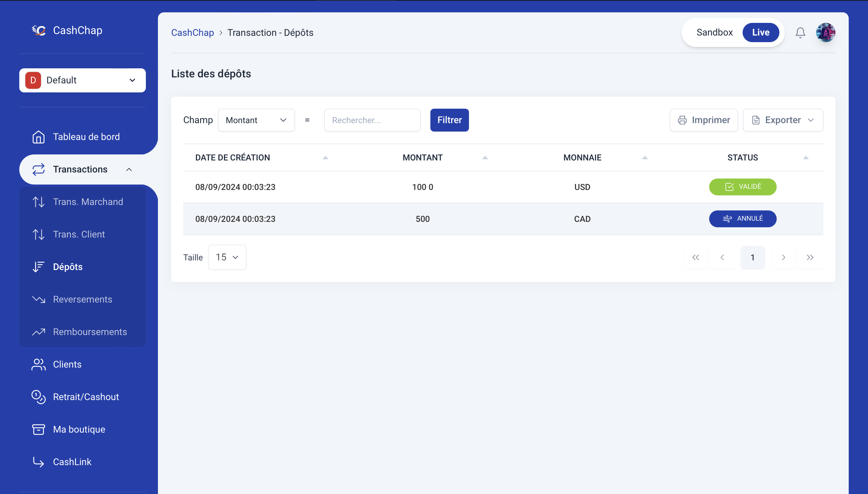The image size is (868, 494).
Task: Switch to Sandbox mode
Action: coord(714,33)
